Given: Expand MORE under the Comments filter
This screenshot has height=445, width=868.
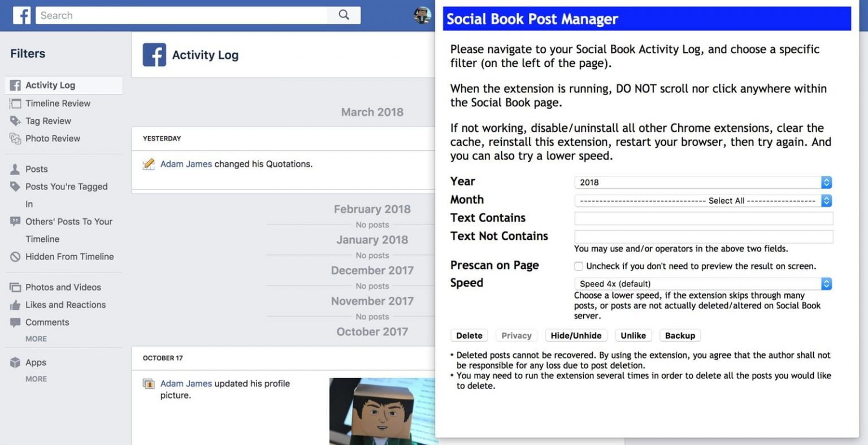Looking at the screenshot, I should 36,338.
